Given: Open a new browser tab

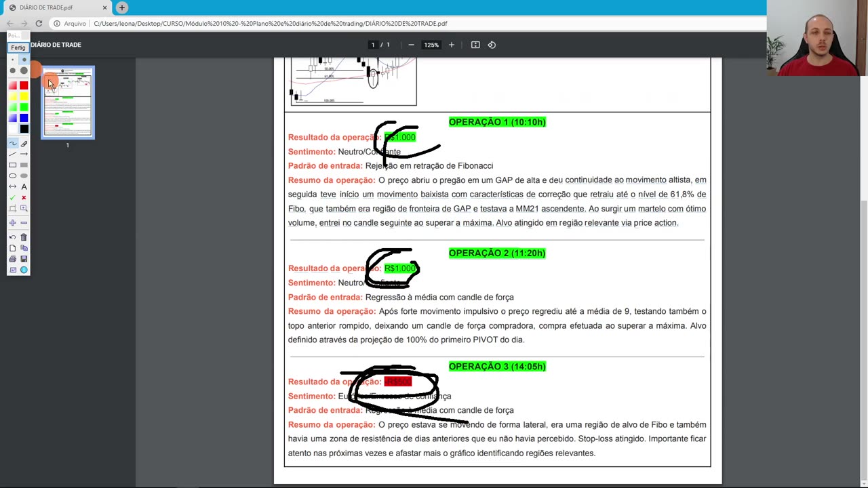Looking at the screenshot, I should pyautogui.click(x=122, y=7).
